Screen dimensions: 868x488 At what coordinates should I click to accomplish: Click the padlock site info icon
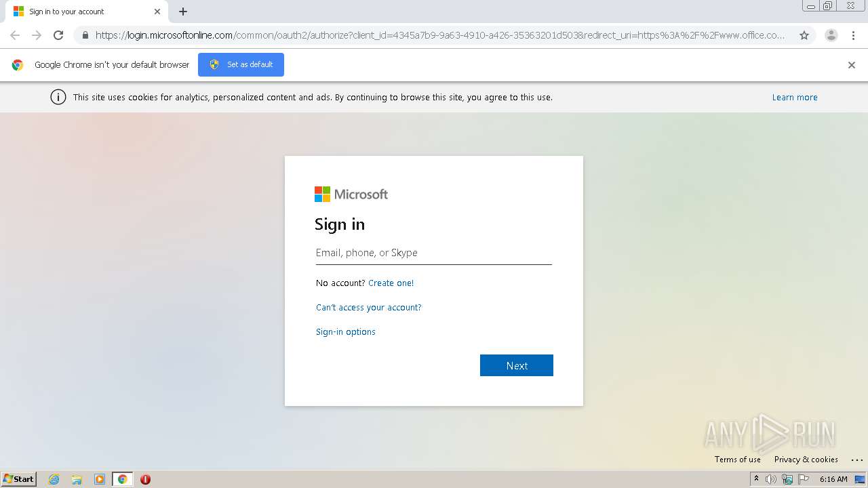85,35
